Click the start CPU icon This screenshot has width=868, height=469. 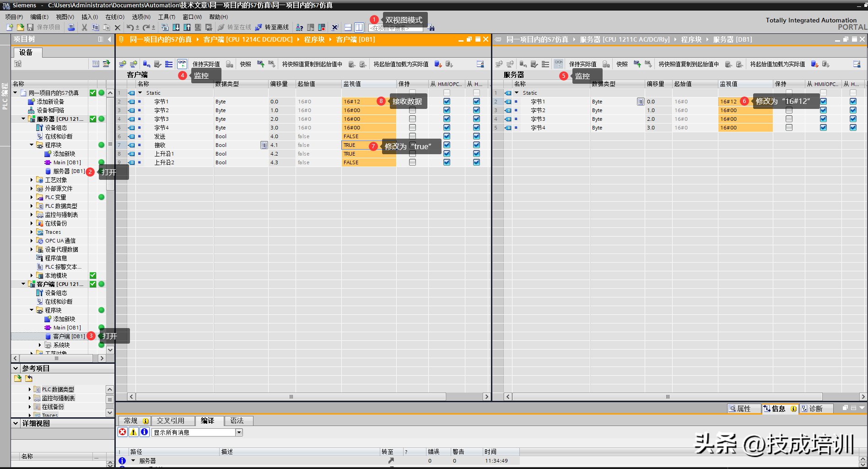click(x=311, y=27)
